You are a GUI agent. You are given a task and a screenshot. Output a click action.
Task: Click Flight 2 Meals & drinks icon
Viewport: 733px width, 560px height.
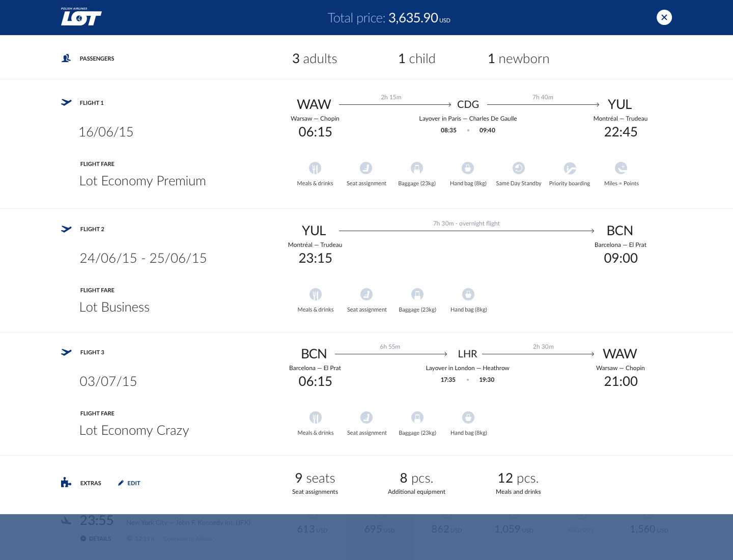click(316, 294)
